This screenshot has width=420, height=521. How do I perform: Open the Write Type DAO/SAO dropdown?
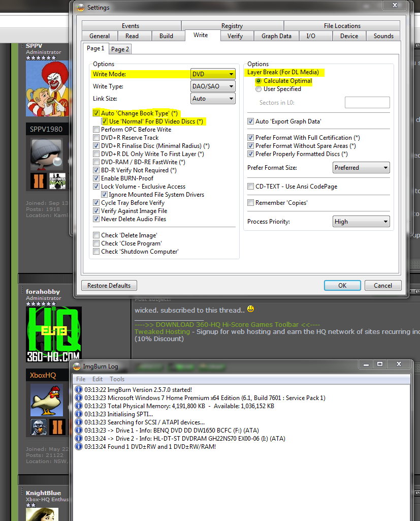coord(213,86)
